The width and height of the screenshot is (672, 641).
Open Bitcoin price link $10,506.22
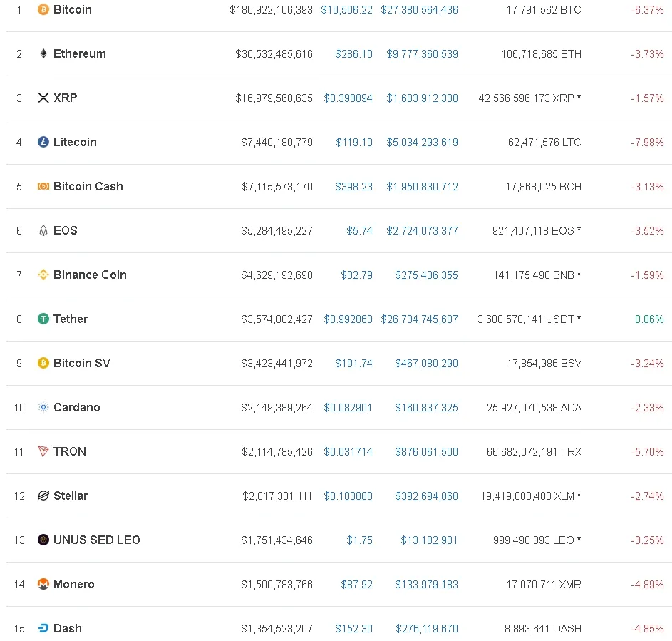click(x=346, y=10)
